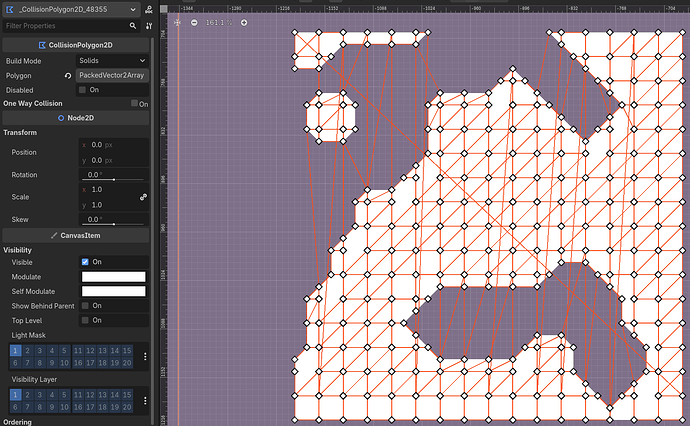Click the Filter Properties search field
690x426 pixels.
(60, 26)
